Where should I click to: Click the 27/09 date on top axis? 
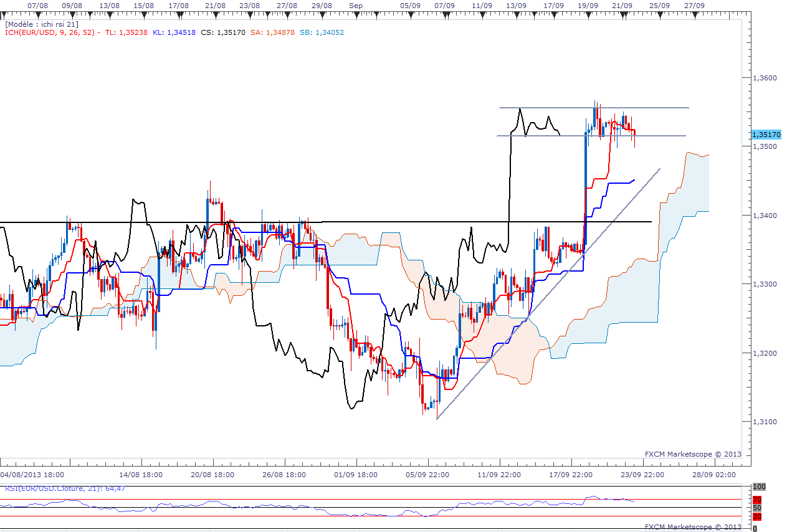pyautogui.click(x=694, y=5)
